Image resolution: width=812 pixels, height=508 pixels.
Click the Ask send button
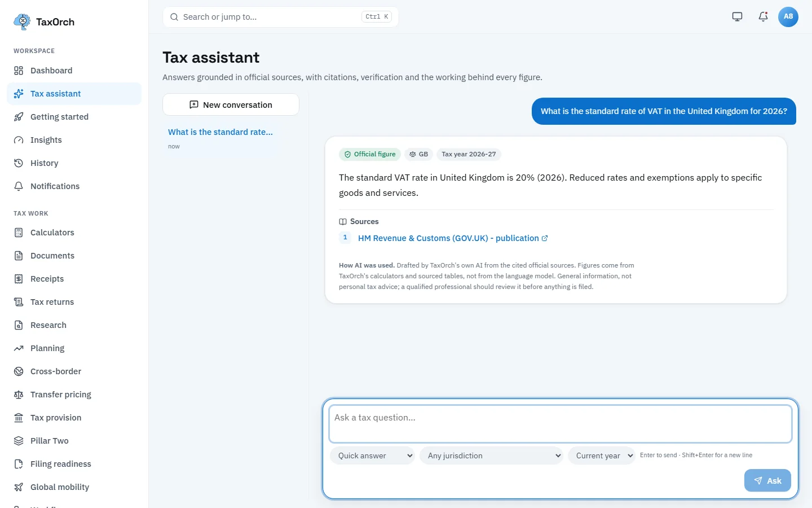pyautogui.click(x=767, y=480)
